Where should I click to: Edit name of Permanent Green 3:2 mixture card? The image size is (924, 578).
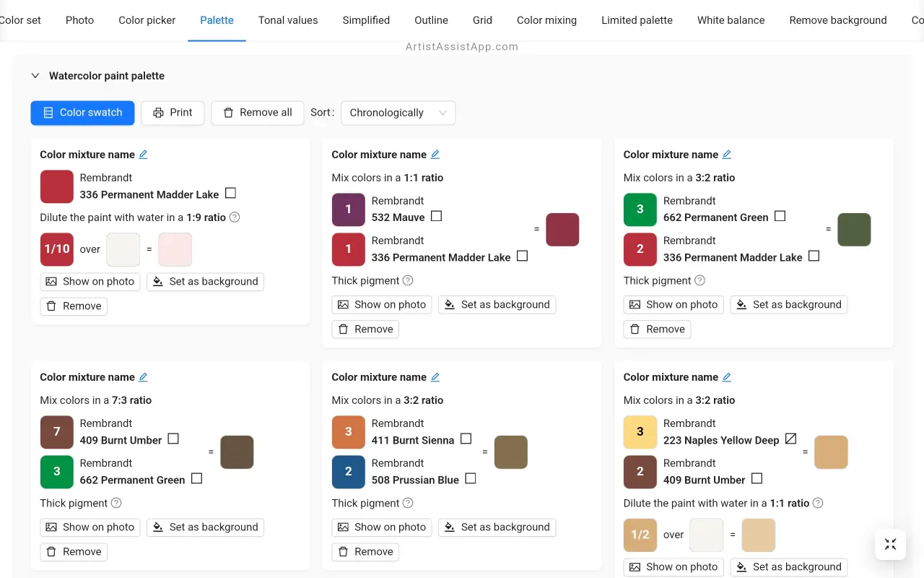tap(726, 155)
